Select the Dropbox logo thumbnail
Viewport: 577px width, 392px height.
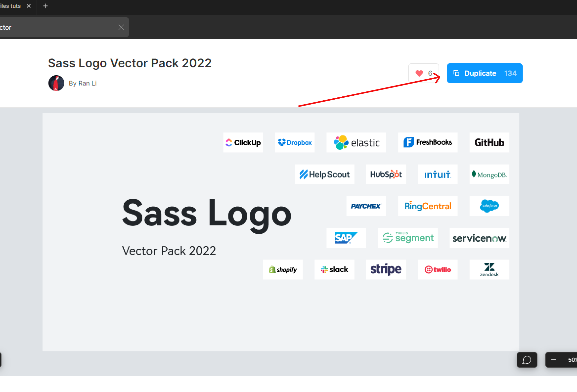294,143
